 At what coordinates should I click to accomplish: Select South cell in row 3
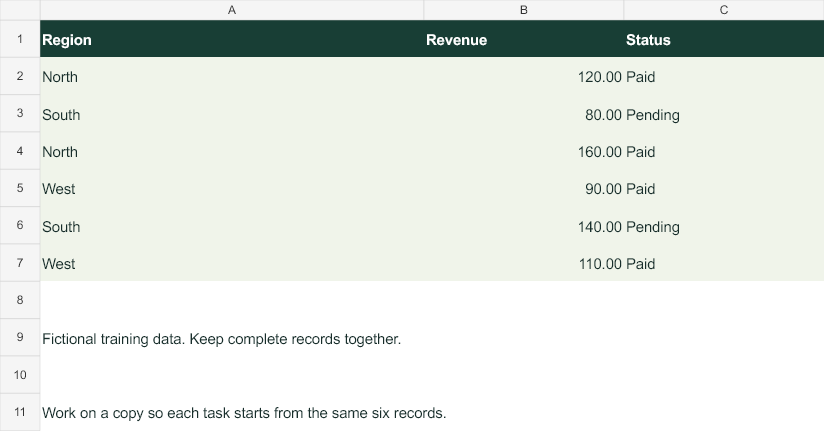232,114
